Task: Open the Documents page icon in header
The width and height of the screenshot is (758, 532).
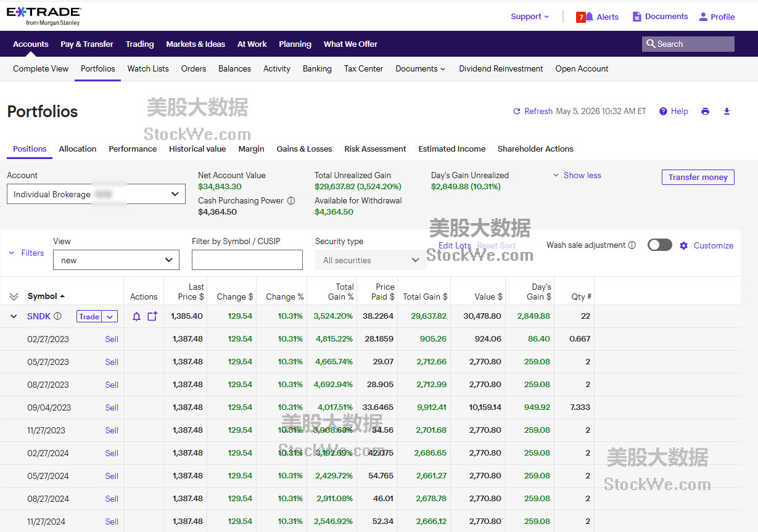Action: (x=637, y=17)
